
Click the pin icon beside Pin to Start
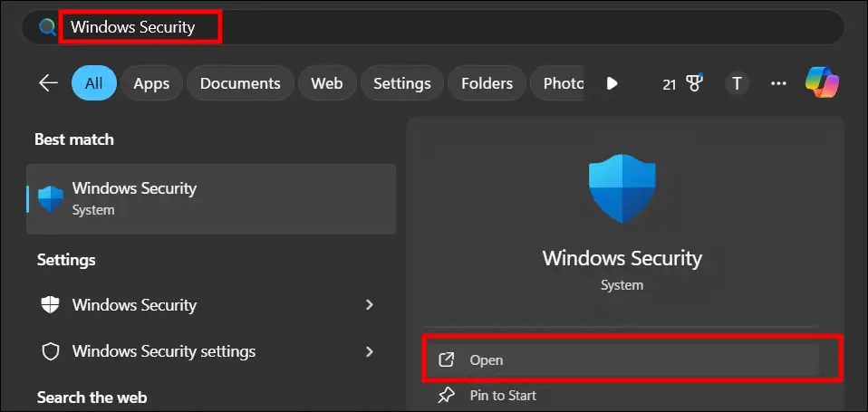(446, 396)
